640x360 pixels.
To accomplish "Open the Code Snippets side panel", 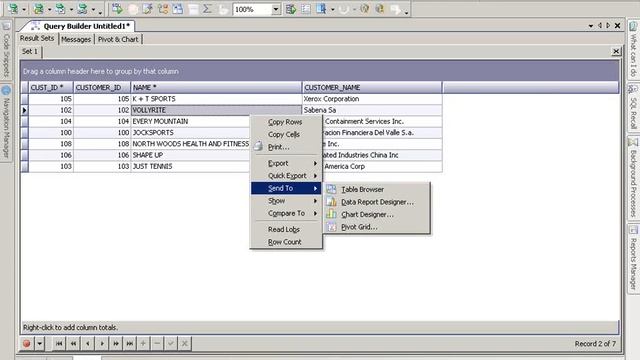I will click(6, 51).
